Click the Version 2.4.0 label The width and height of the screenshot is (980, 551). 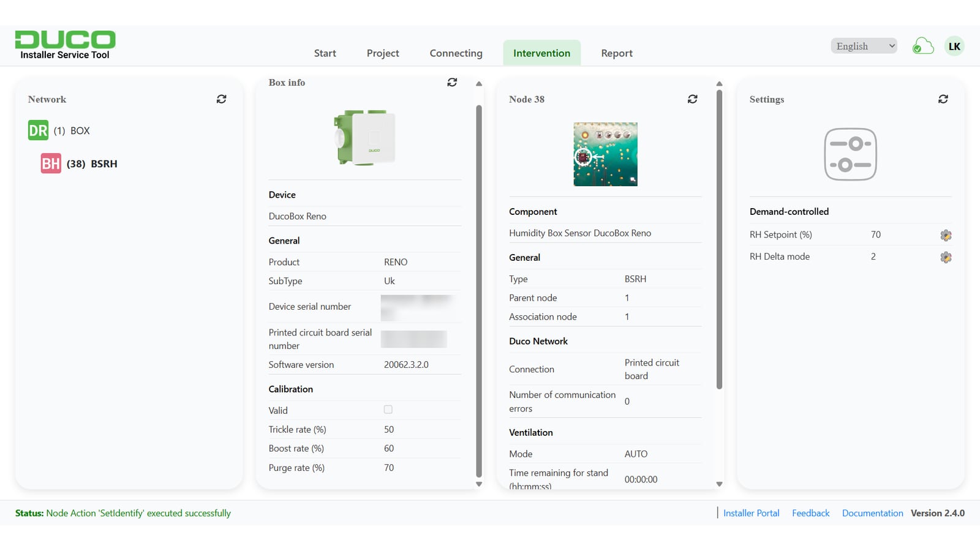pyautogui.click(x=938, y=513)
